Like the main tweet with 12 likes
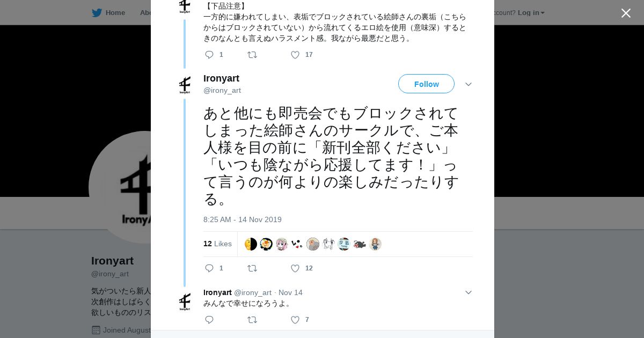 (295, 268)
